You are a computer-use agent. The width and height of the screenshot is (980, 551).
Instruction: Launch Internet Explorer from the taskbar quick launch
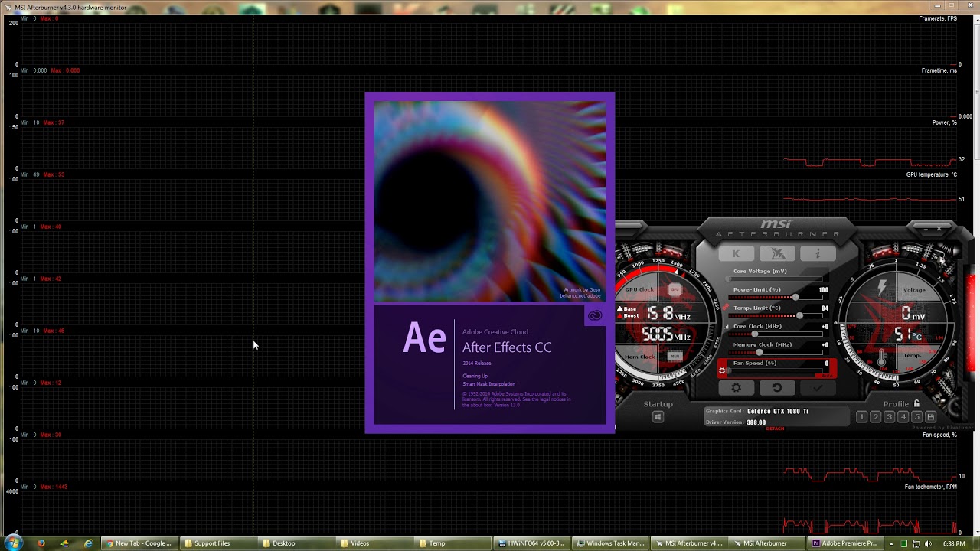click(88, 543)
